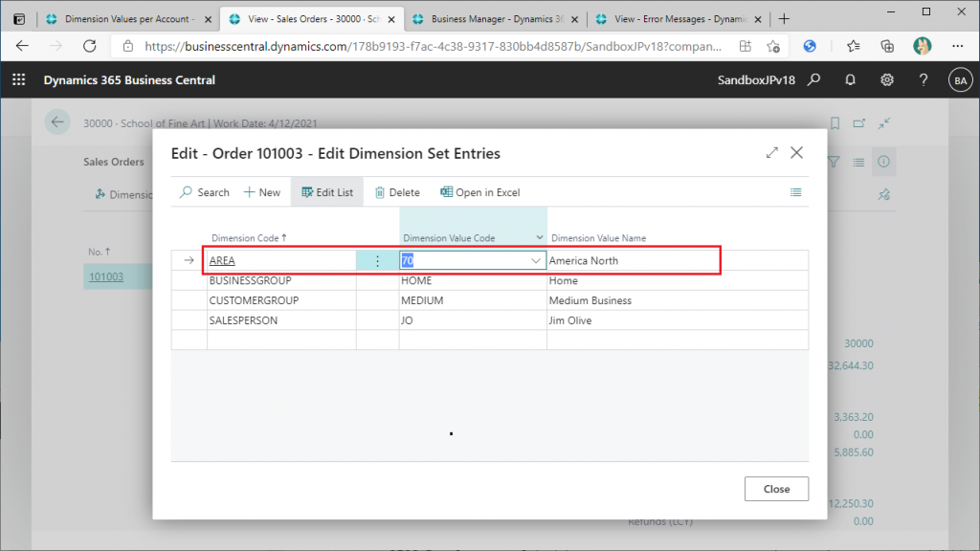This screenshot has height=551, width=980.
Task: Create a New dimension entry
Action: (x=262, y=192)
